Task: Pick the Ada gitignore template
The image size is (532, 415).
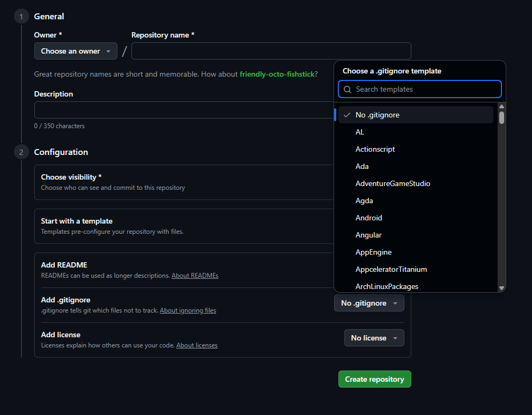Action: click(416, 166)
